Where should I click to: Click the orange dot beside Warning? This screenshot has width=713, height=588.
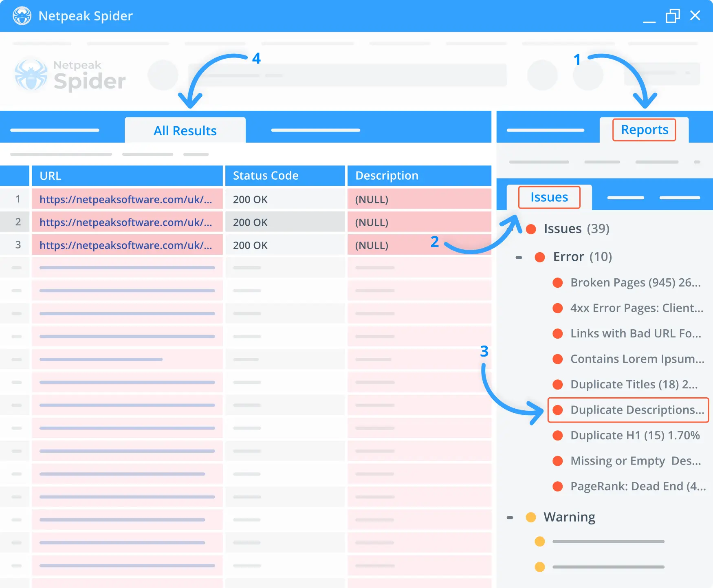tap(531, 518)
